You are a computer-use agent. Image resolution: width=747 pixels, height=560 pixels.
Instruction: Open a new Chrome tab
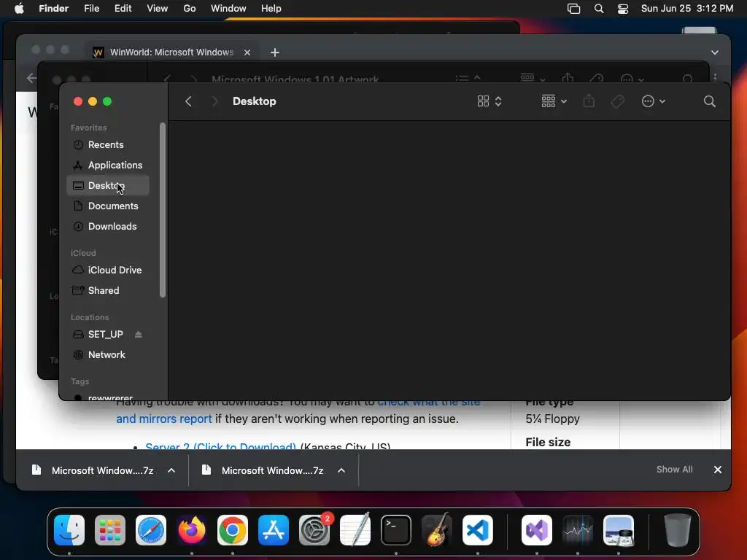275,52
